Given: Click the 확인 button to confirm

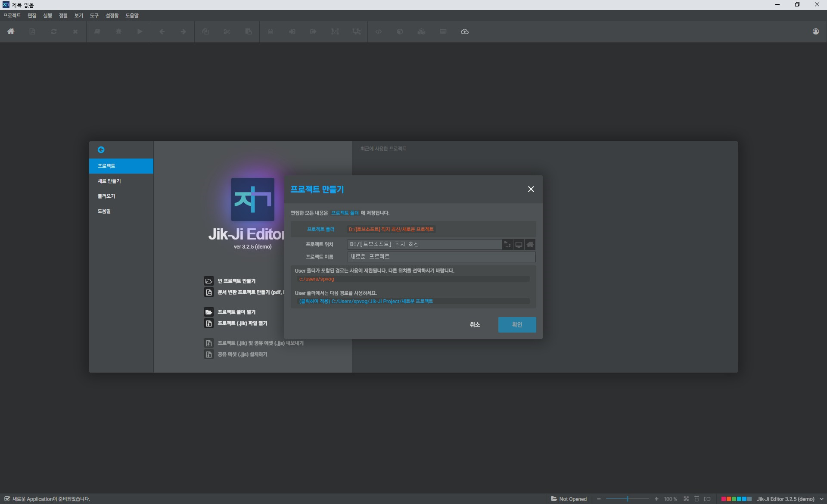Looking at the screenshot, I should point(517,324).
